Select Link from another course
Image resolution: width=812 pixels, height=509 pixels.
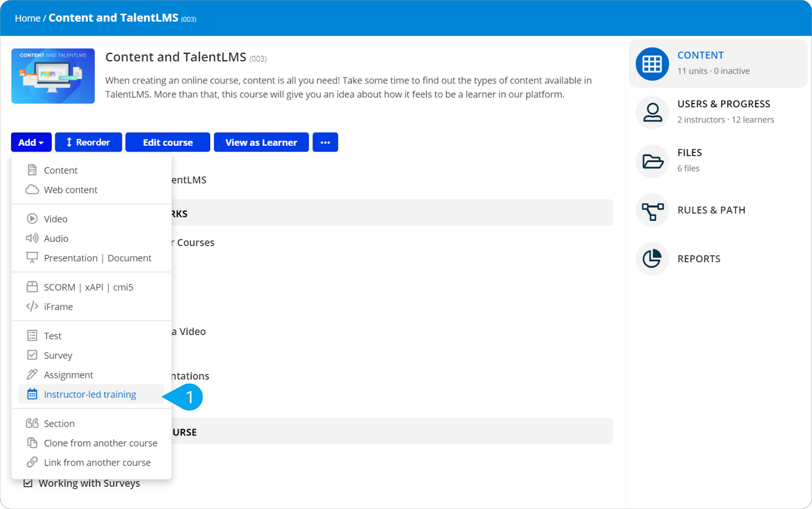click(91, 462)
